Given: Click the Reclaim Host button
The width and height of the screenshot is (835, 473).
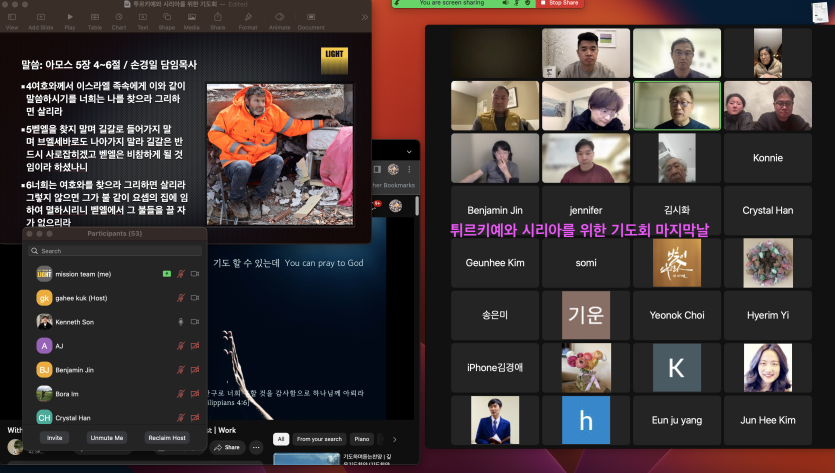Looking at the screenshot, I should [x=167, y=438].
